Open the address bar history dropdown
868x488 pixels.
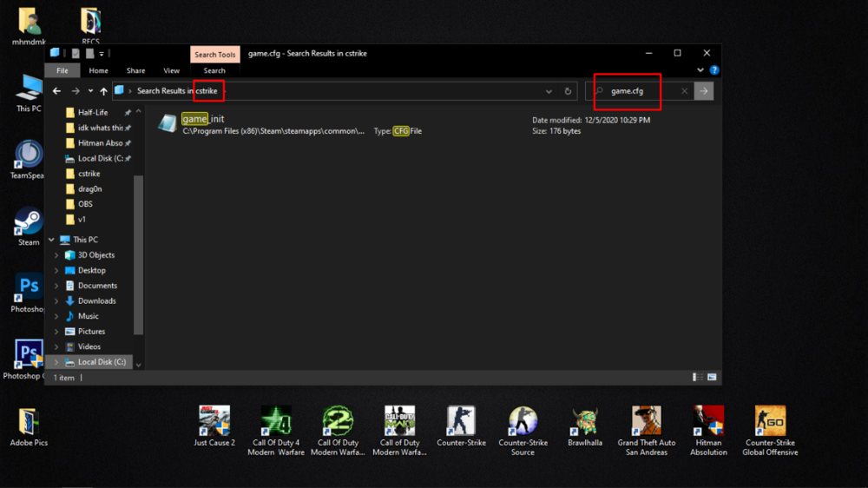(549, 91)
